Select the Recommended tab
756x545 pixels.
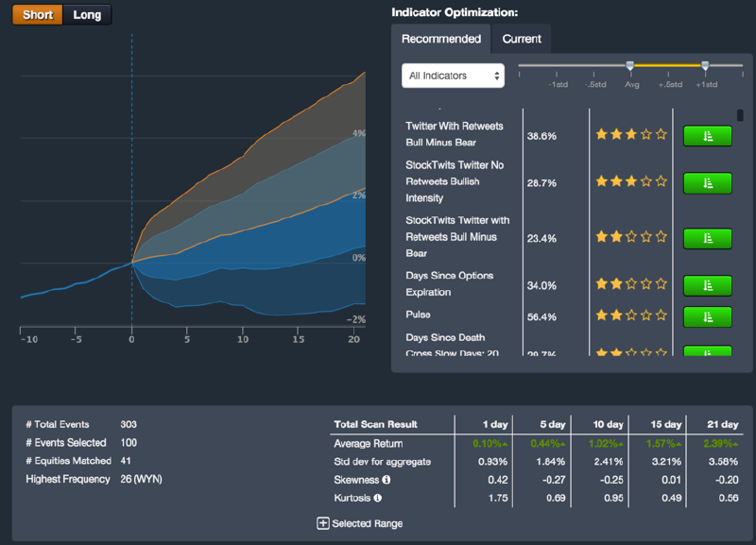click(440, 39)
